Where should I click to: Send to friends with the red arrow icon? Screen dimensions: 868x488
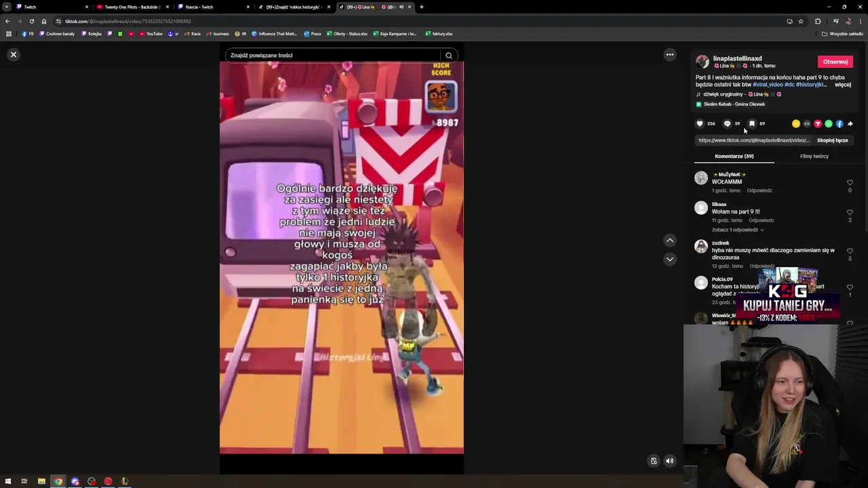pyautogui.click(x=817, y=124)
